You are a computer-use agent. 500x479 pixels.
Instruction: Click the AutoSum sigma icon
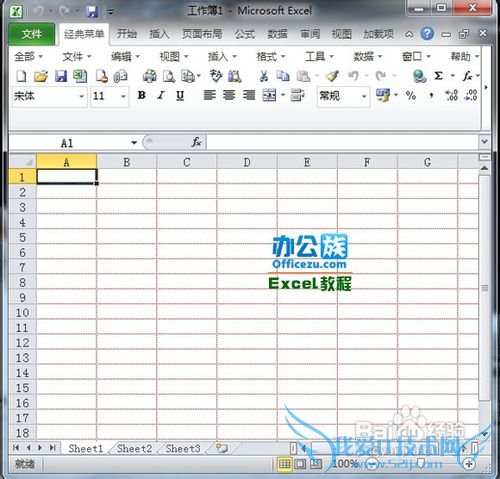click(438, 76)
